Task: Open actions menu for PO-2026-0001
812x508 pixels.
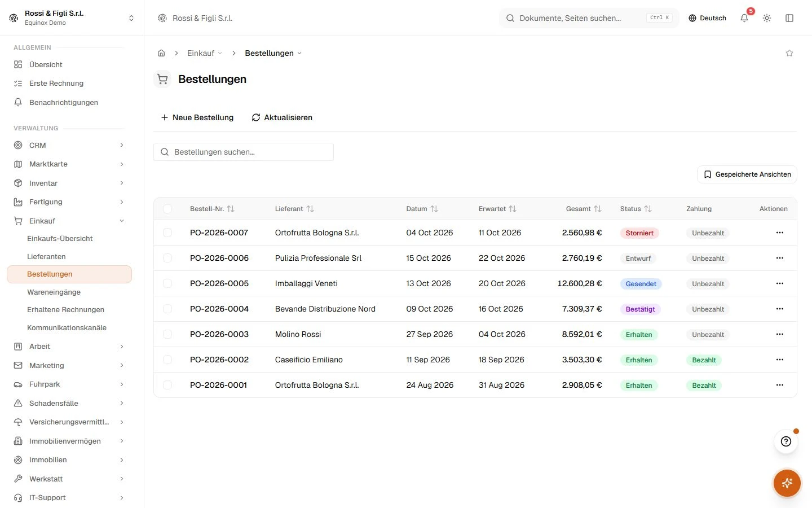Action: point(780,385)
